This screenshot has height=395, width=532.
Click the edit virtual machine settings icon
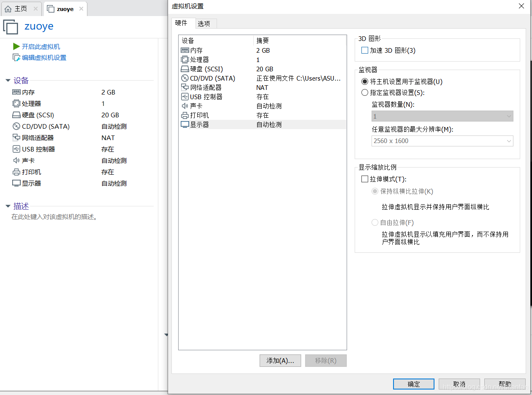[x=16, y=57]
